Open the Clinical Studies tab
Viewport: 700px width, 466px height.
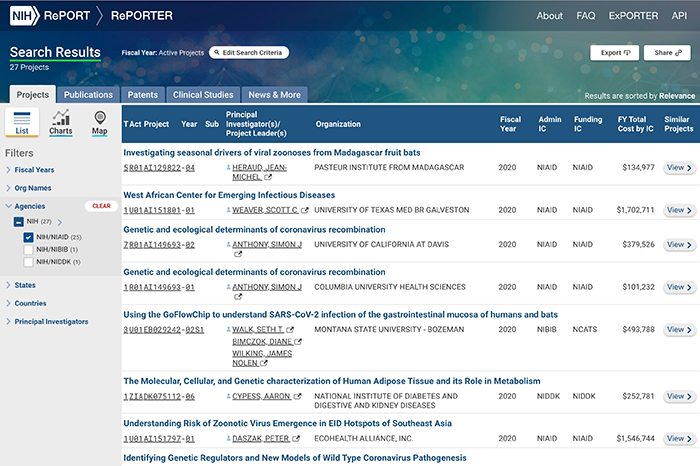203,95
